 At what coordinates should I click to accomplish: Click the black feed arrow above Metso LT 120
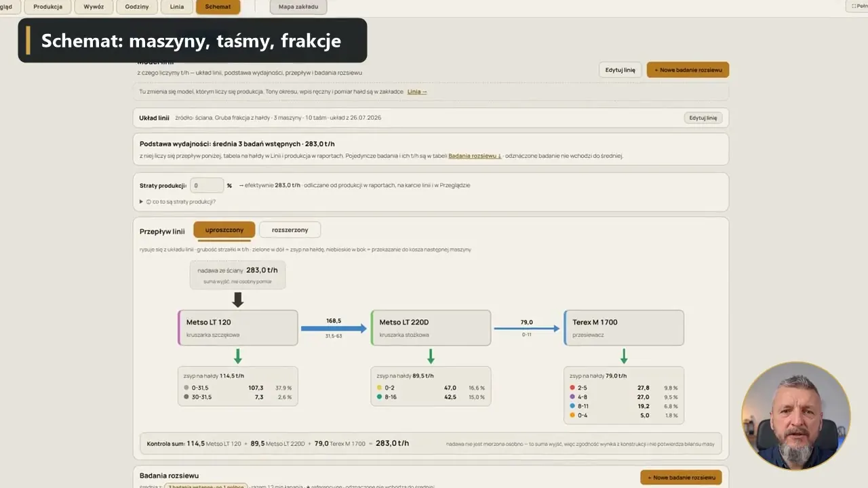pyautogui.click(x=237, y=300)
